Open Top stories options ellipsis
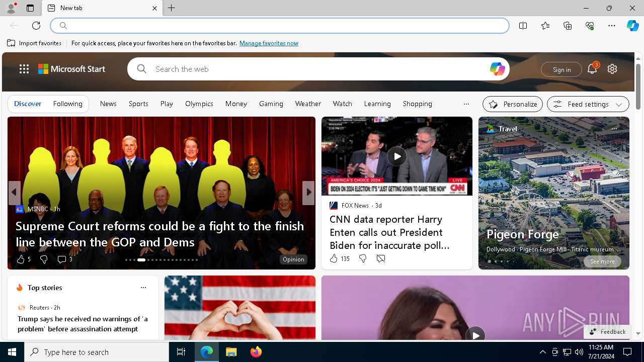The image size is (644, 362). click(x=143, y=288)
